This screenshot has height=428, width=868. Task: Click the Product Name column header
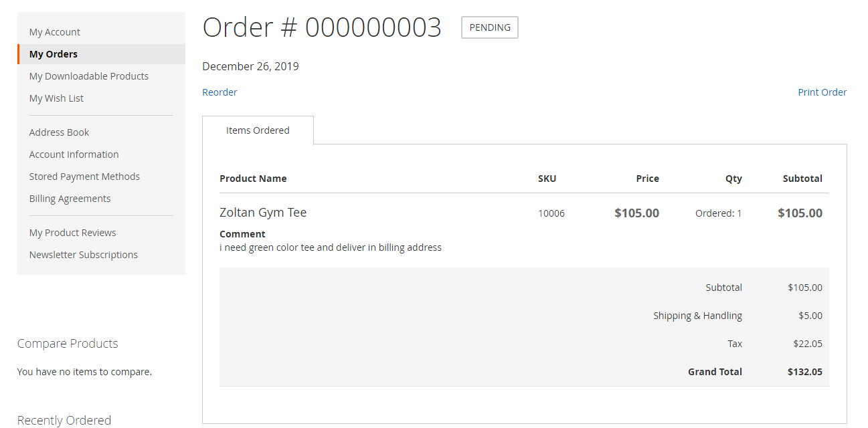(x=253, y=179)
